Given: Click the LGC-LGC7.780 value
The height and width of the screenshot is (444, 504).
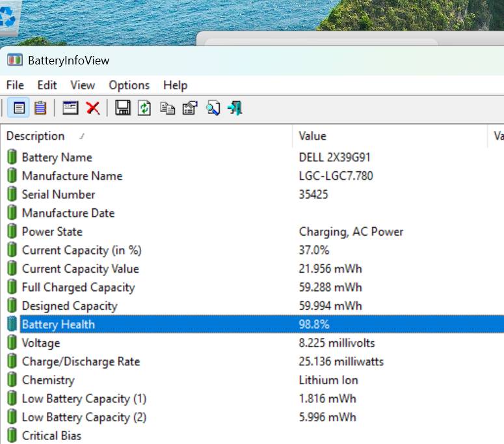Looking at the screenshot, I should point(336,176).
